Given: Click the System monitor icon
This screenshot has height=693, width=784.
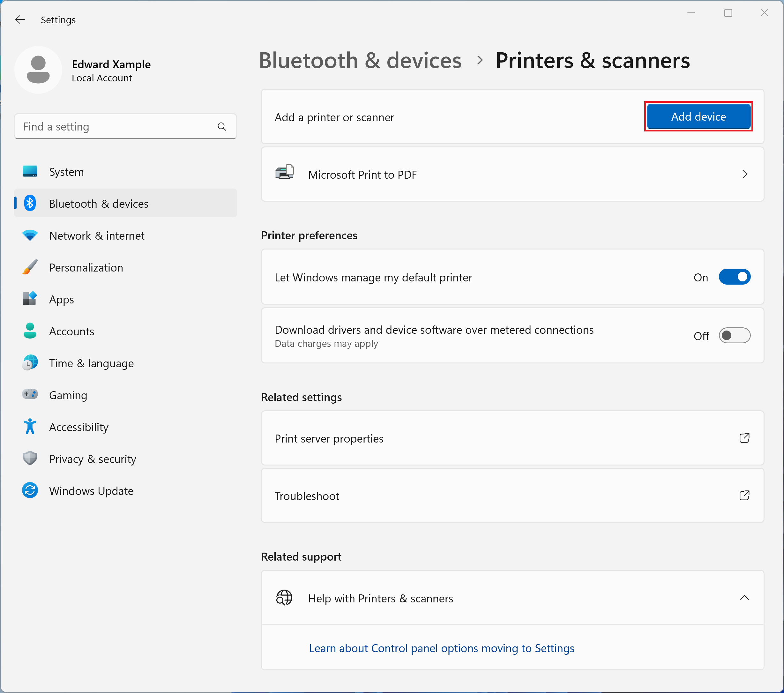Looking at the screenshot, I should pos(30,171).
